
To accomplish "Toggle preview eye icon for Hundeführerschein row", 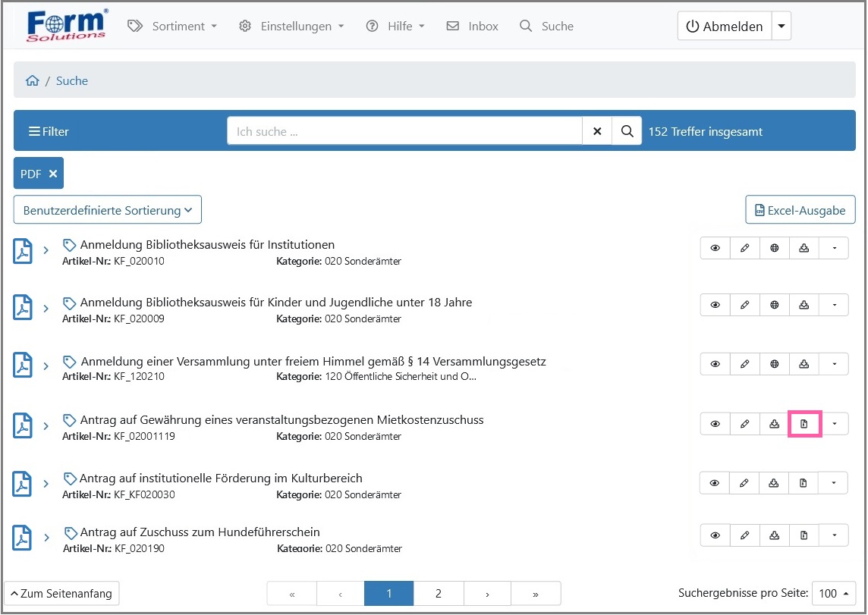I will pyautogui.click(x=715, y=535).
